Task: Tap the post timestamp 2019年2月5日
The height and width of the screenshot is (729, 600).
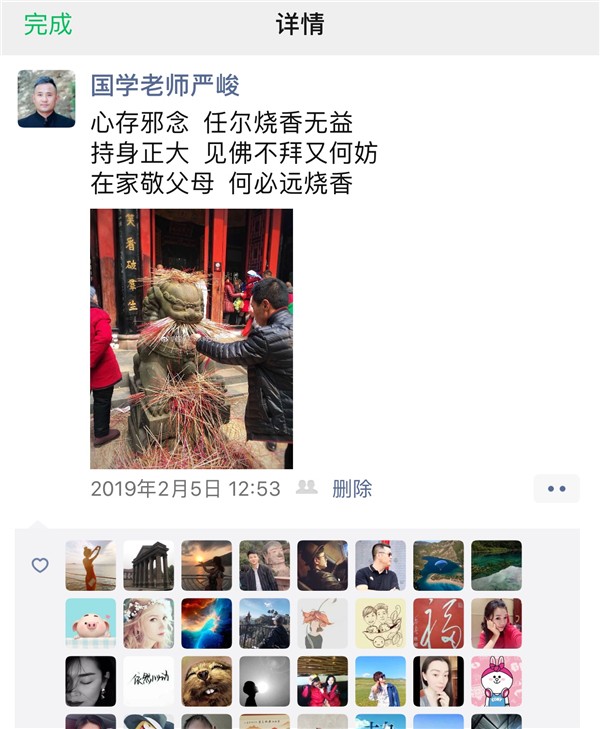Action: pyautogui.click(x=155, y=489)
